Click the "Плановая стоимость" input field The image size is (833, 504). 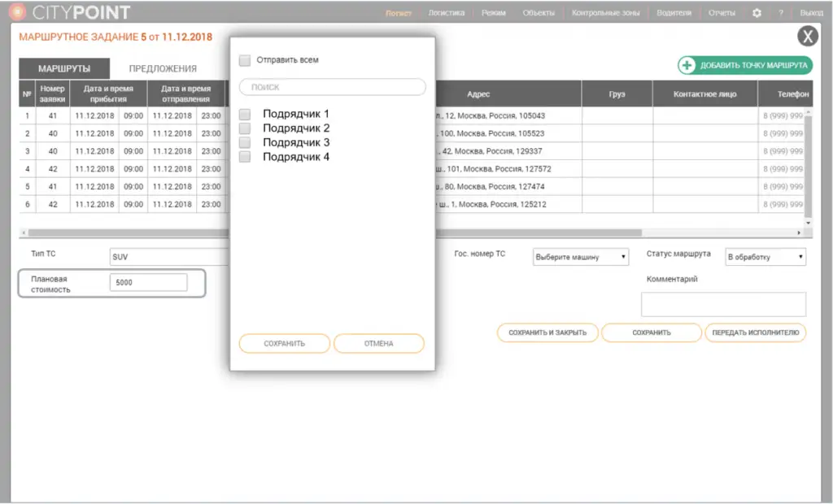[148, 283]
